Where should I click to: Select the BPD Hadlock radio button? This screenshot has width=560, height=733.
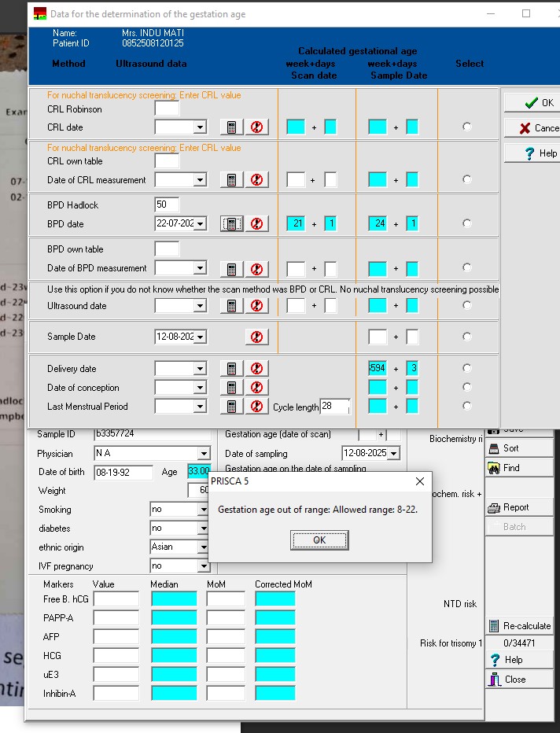click(467, 223)
